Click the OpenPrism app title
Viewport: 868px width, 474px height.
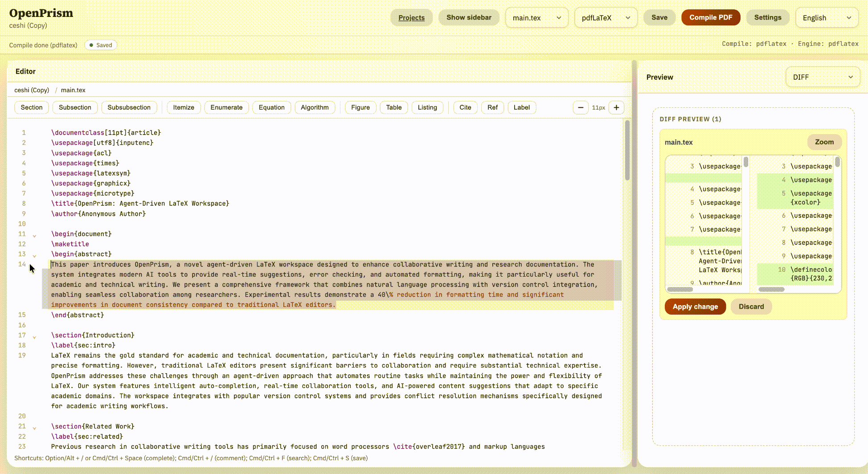pos(41,13)
